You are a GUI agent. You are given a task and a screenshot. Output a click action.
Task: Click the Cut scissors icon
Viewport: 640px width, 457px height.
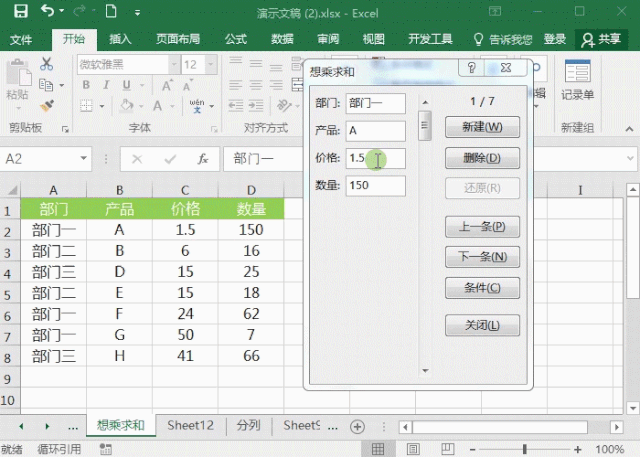tap(46, 63)
